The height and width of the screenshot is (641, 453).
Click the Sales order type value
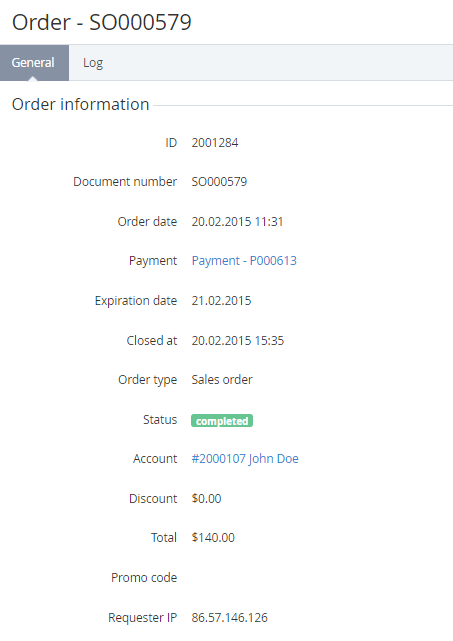click(222, 380)
